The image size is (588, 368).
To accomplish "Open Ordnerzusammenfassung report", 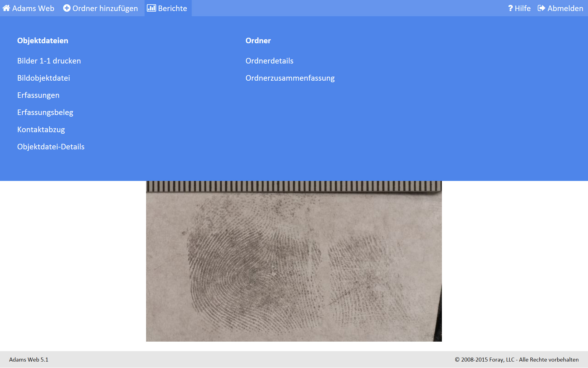I will click(x=290, y=78).
